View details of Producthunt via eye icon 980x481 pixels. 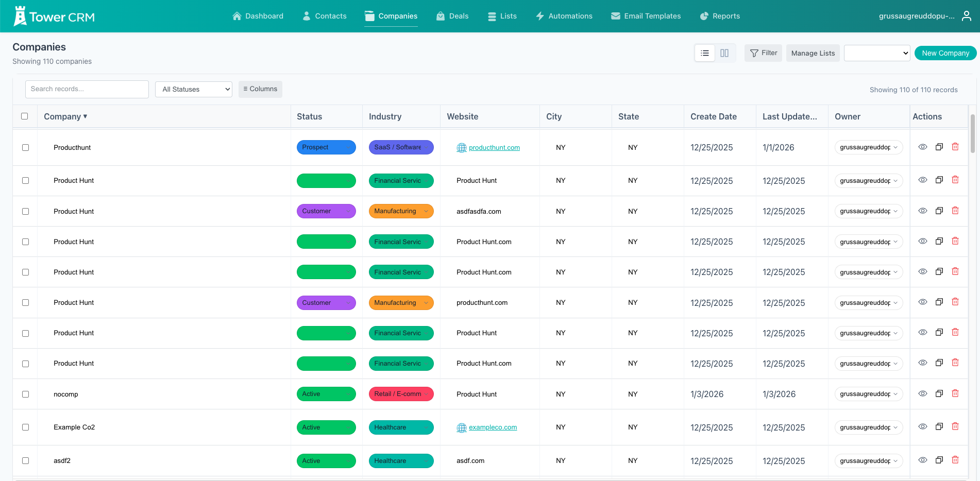(x=923, y=147)
